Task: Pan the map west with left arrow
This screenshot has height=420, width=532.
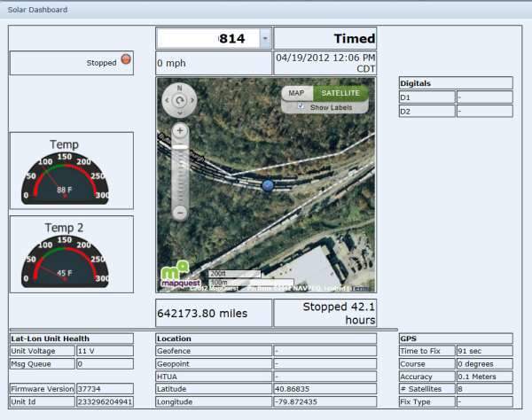Action: pos(168,102)
